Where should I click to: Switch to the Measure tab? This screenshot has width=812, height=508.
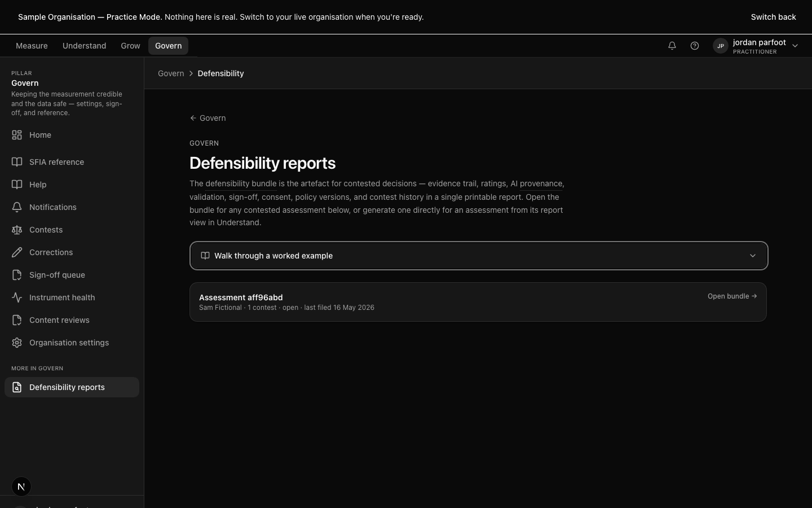[x=32, y=46]
